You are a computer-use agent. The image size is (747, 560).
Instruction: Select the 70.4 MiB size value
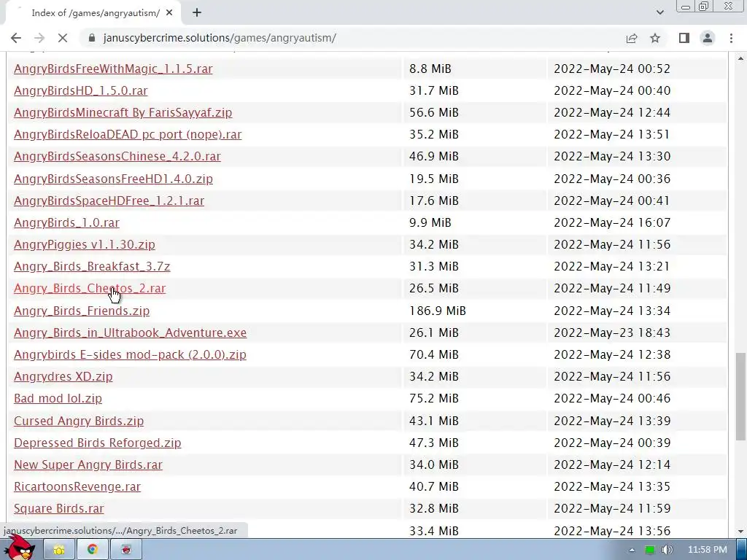(x=434, y=354)
